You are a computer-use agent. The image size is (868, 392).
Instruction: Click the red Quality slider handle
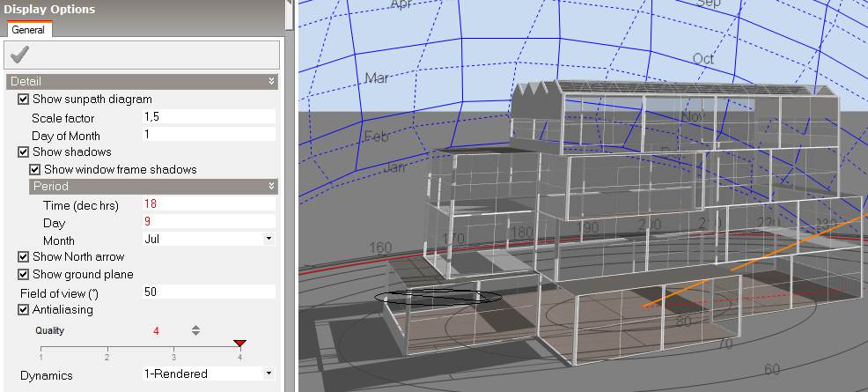[239, 344]
